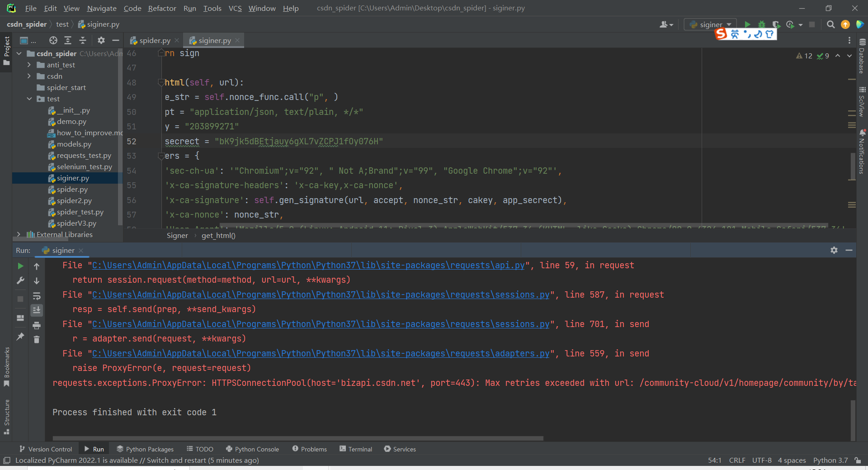Screen dimensions: 868x470
Task: Toggle pin tab in Run panel
Action: (x=20, y=337)
